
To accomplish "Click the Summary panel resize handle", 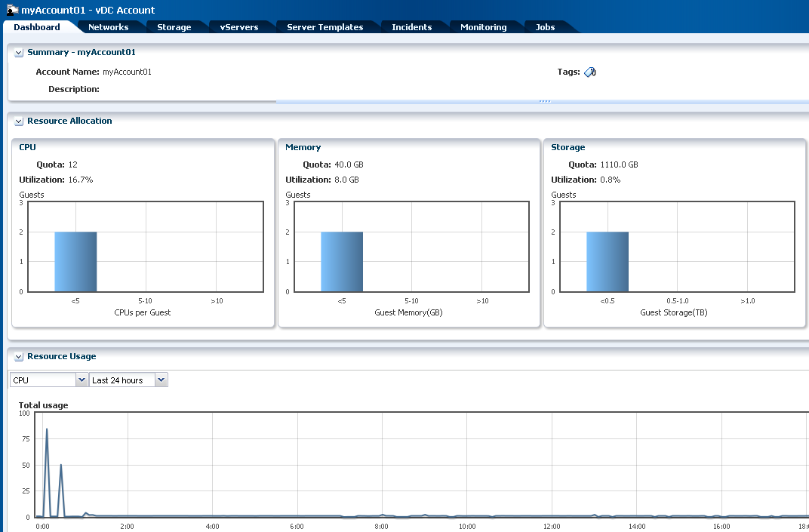I will click(x=545, y=101).
